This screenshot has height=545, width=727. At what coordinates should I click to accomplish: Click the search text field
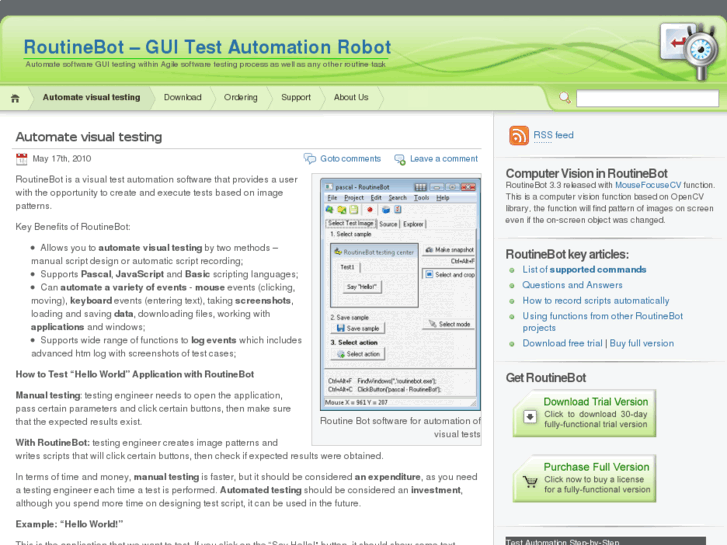(x=647, y=98)
